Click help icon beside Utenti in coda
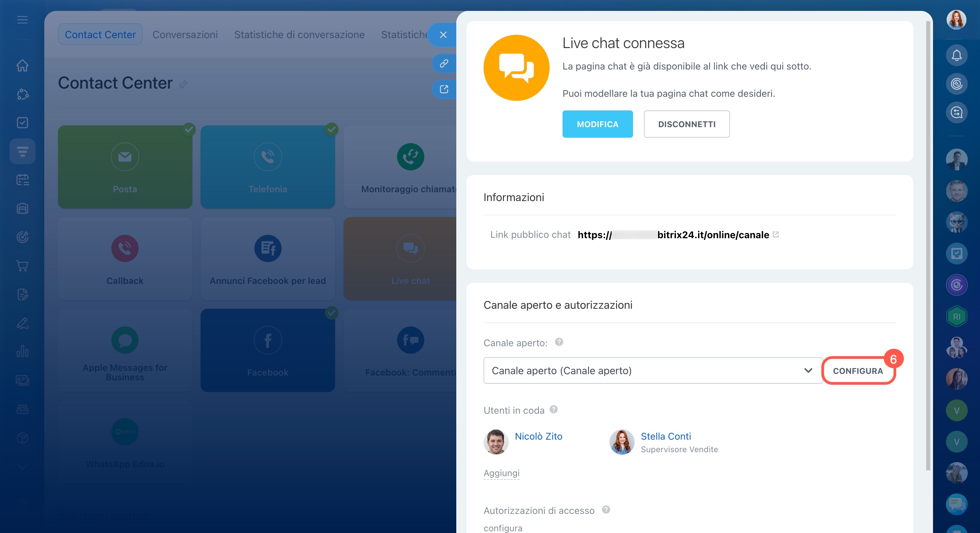This screenshot has width=980, height=533. click(x=554, y=409)
